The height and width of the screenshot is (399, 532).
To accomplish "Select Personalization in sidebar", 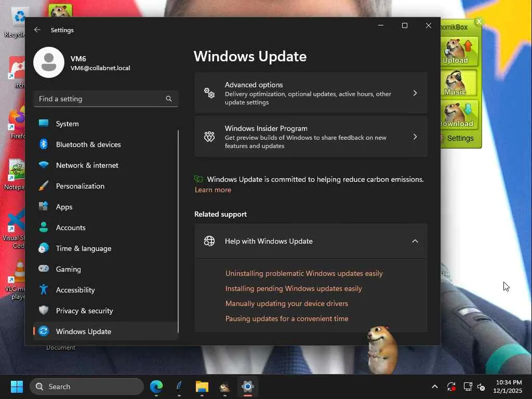I will point(106,186).
